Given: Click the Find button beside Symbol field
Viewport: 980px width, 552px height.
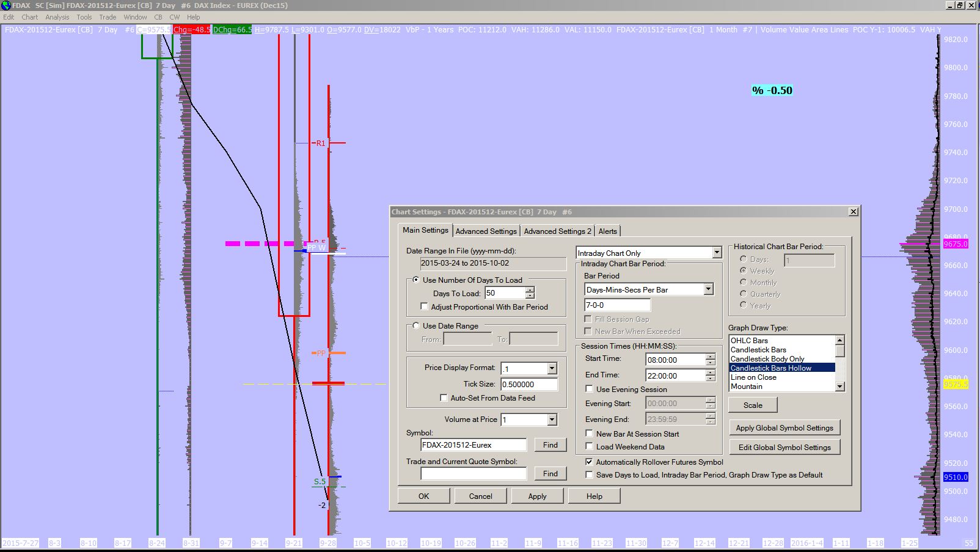Looking at the screenshot, I should 550,445.
